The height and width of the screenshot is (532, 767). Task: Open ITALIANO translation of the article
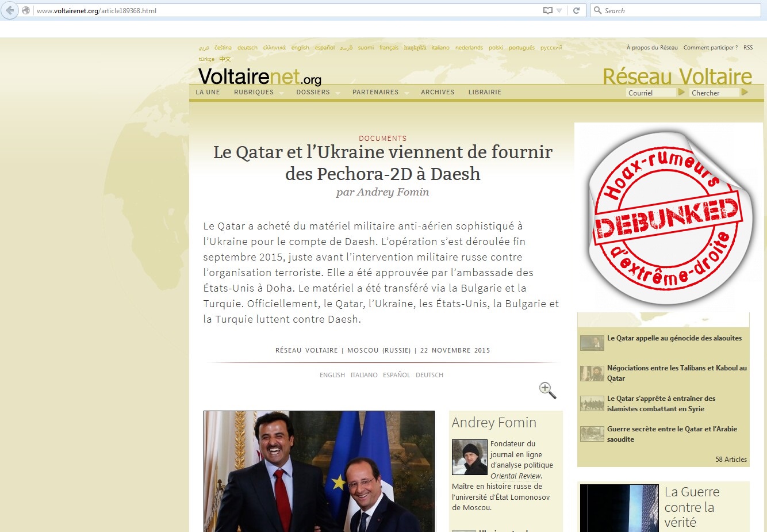364,375
